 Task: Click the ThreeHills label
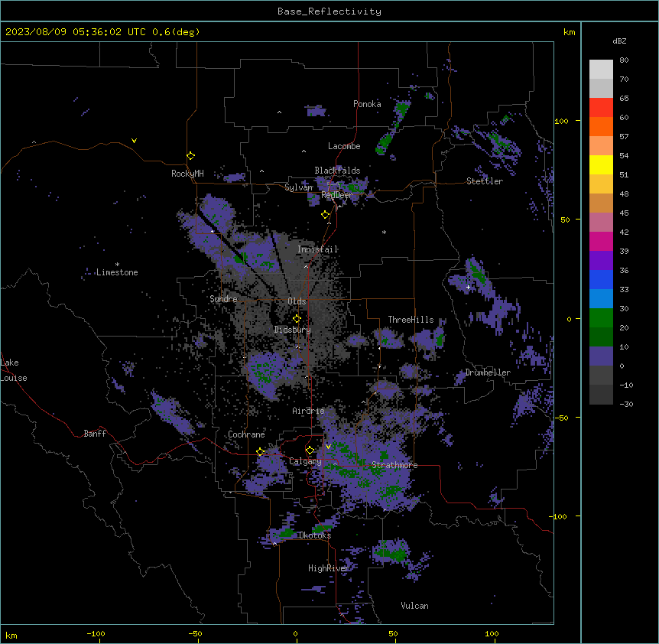(411, 320)
